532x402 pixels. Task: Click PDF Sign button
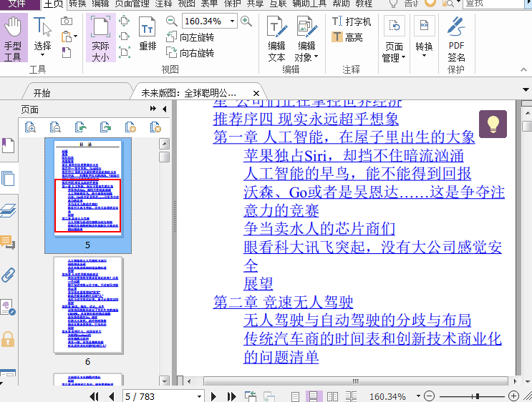pos(456,39)
